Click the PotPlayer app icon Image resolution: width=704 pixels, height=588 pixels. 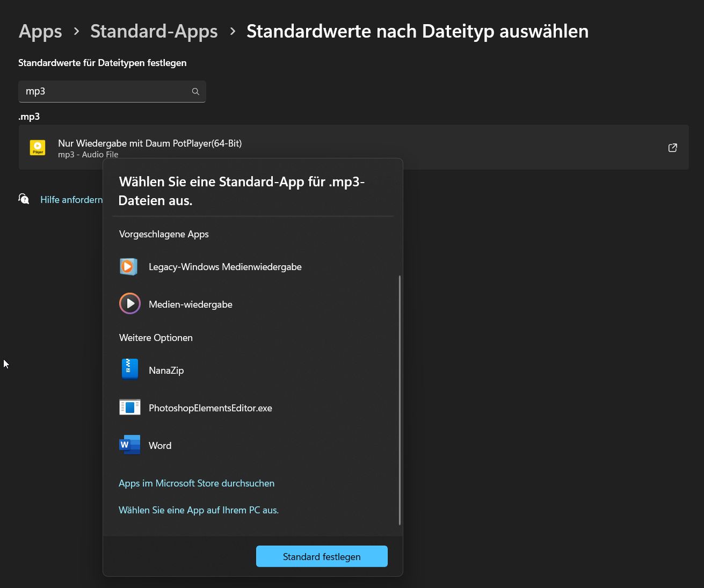point(38,148)
